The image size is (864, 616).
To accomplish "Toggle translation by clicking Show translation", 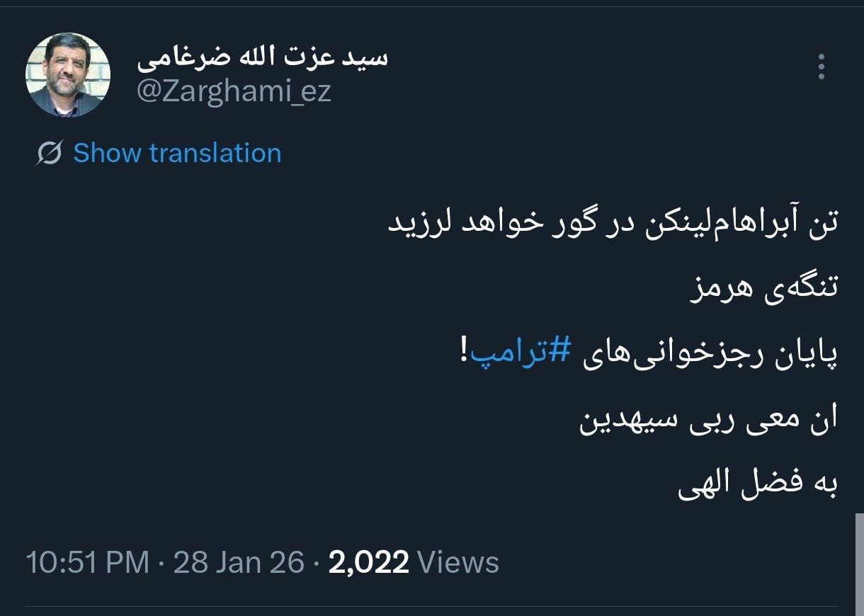I will 177,152.
